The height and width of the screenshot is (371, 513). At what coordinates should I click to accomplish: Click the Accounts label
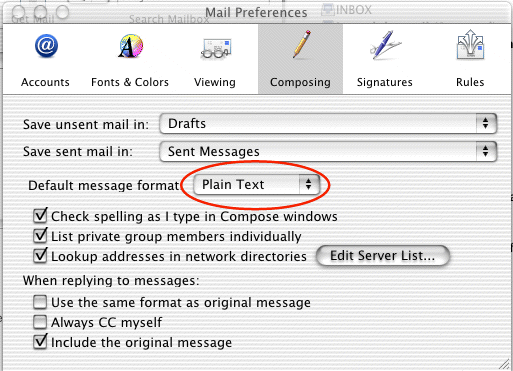[45, 82]
